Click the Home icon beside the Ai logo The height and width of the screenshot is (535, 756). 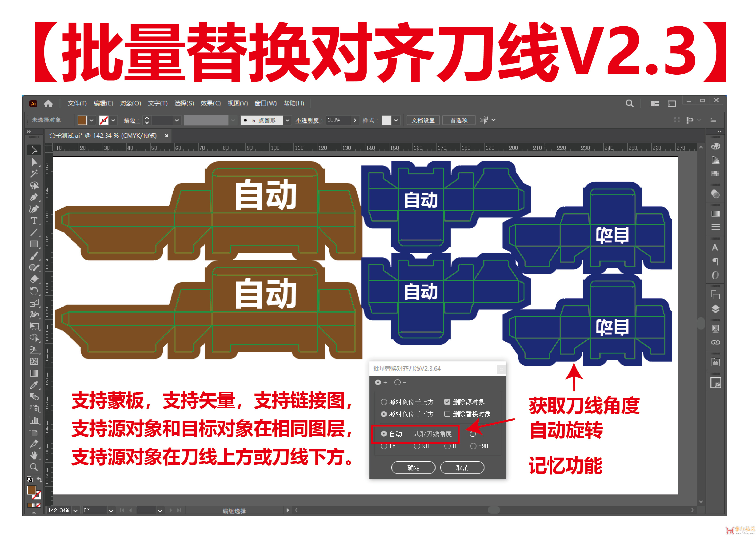coord(48,104)
